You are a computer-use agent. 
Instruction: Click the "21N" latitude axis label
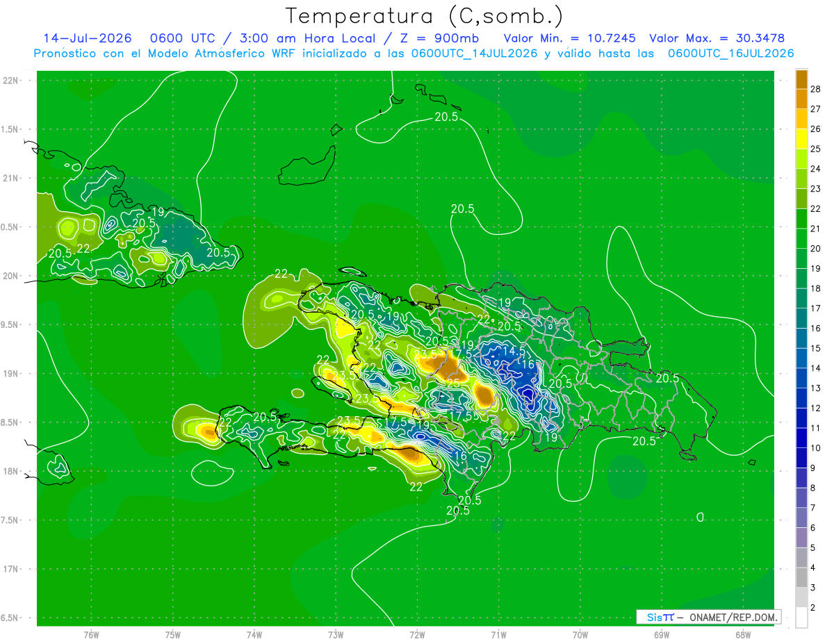[11, 178]
